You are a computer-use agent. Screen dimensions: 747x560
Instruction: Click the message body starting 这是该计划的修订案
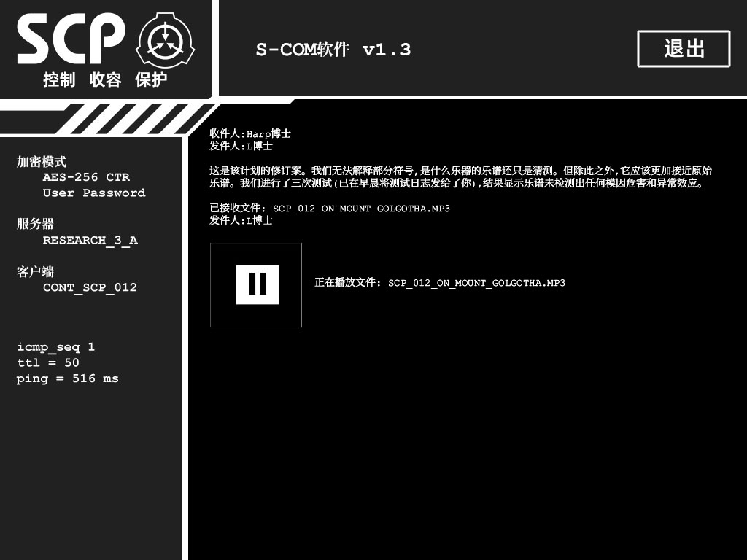click(461, 176)
